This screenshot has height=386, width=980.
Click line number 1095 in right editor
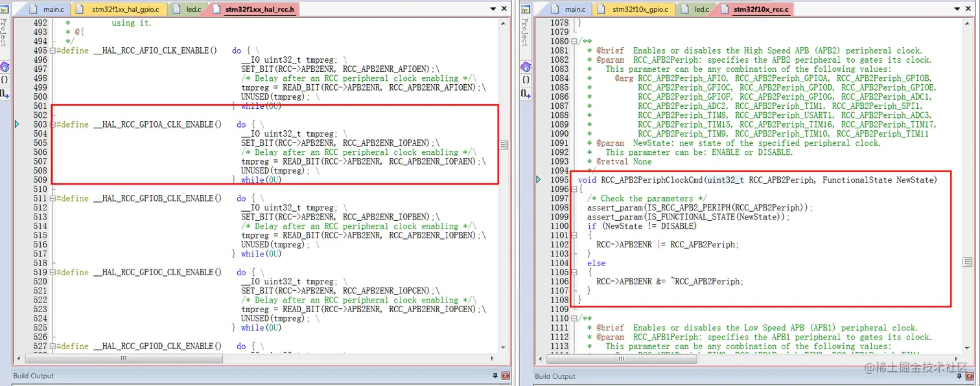point(559,180)
